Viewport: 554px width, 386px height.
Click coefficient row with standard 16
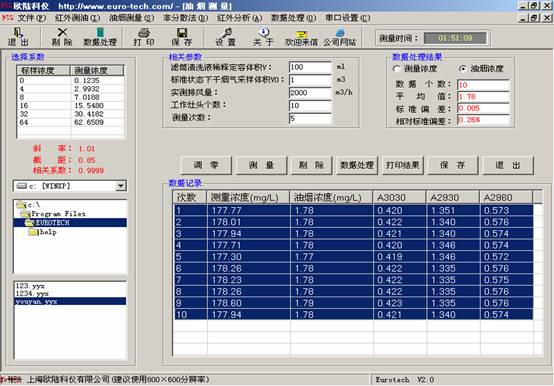pyautogui.click(x=71, y=106)
